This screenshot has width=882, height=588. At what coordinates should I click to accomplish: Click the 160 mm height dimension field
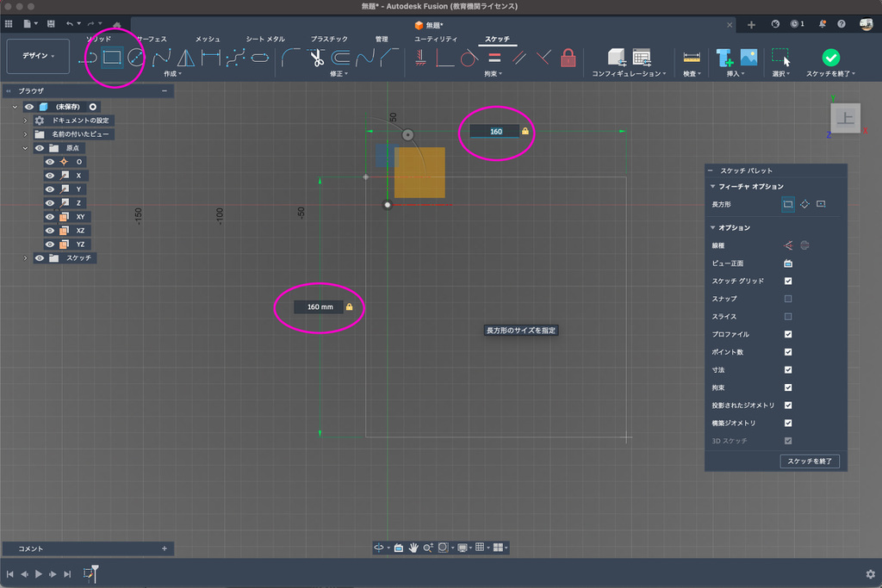tap(320, 306)
